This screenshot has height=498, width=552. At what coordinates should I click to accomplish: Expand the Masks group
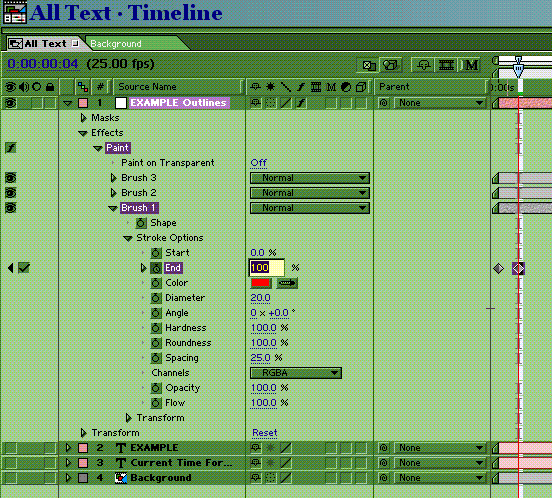(x=83, y=118)
